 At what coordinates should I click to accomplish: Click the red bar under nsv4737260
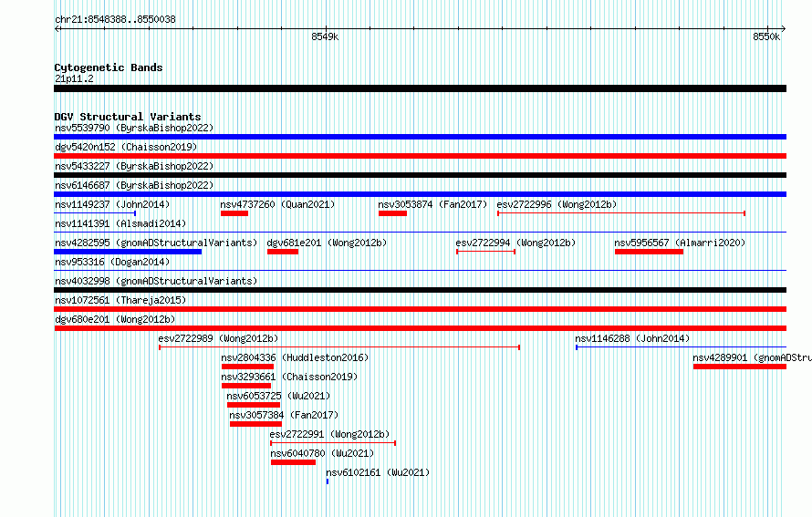point(234,213)
